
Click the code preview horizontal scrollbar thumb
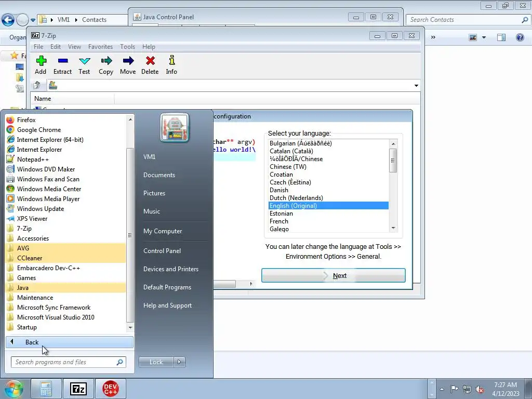224,284
